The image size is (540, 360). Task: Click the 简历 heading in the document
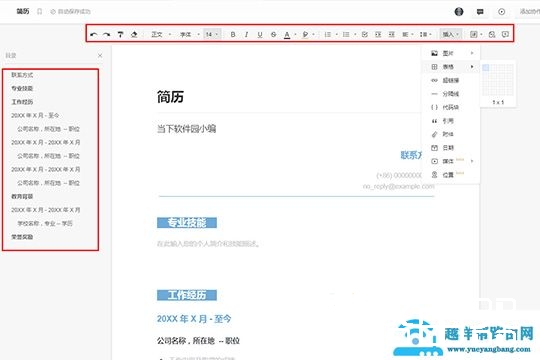170,97
